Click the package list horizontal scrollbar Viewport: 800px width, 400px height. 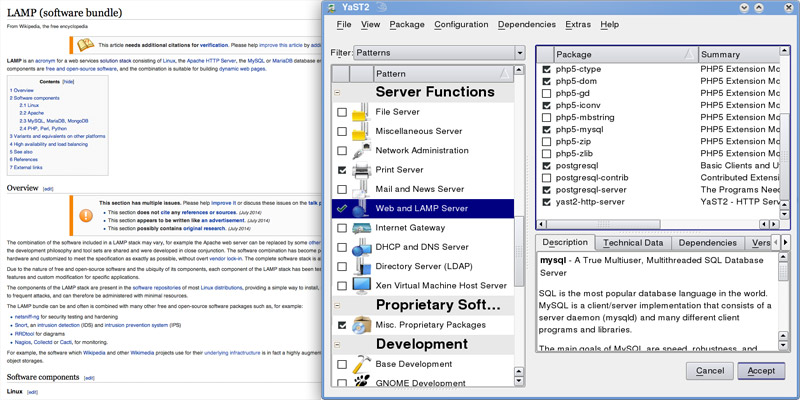(x=604, y=224)
